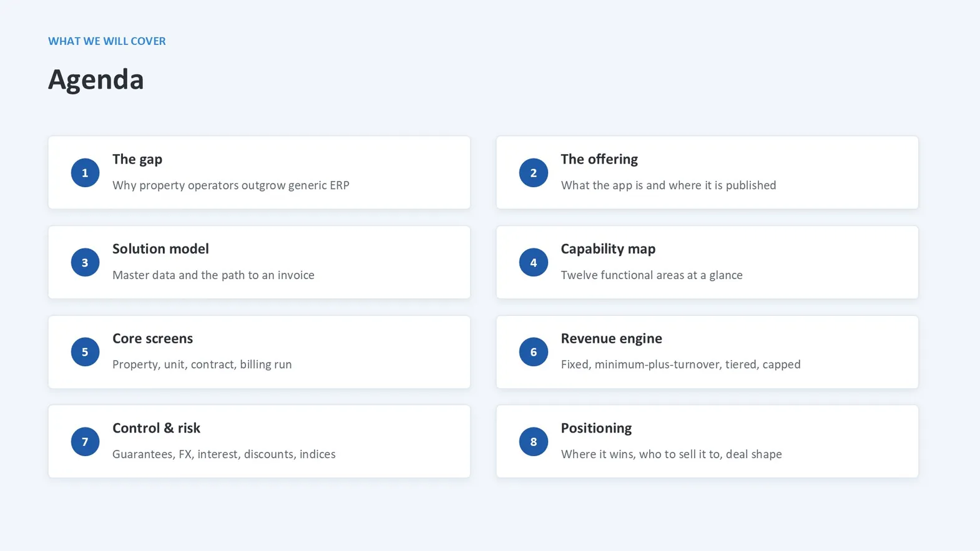Click the "Agenda" slide title
This screenshot has height=551, width=980.
pos(96,80)
